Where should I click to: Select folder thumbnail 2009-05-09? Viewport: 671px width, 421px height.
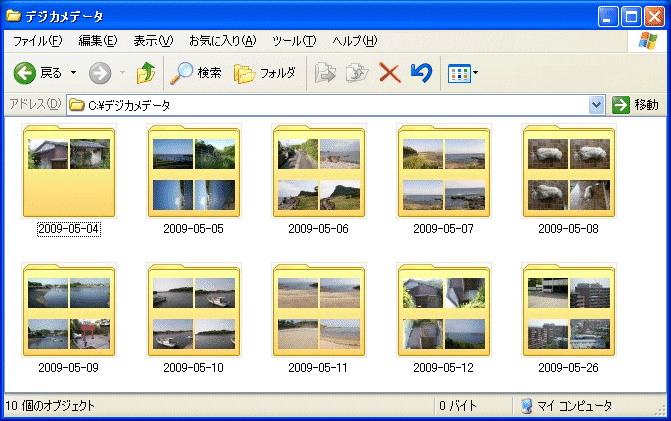click(x=69, y=310)
